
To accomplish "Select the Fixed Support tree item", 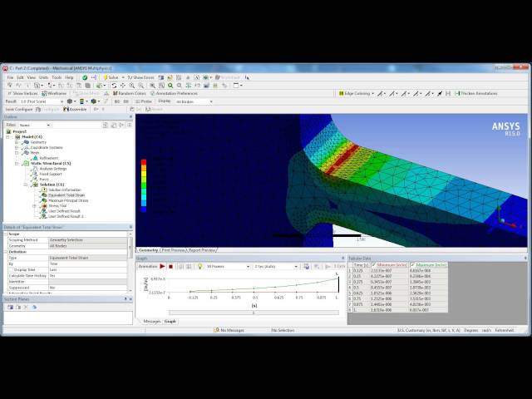I will click(x=50, y=174).
